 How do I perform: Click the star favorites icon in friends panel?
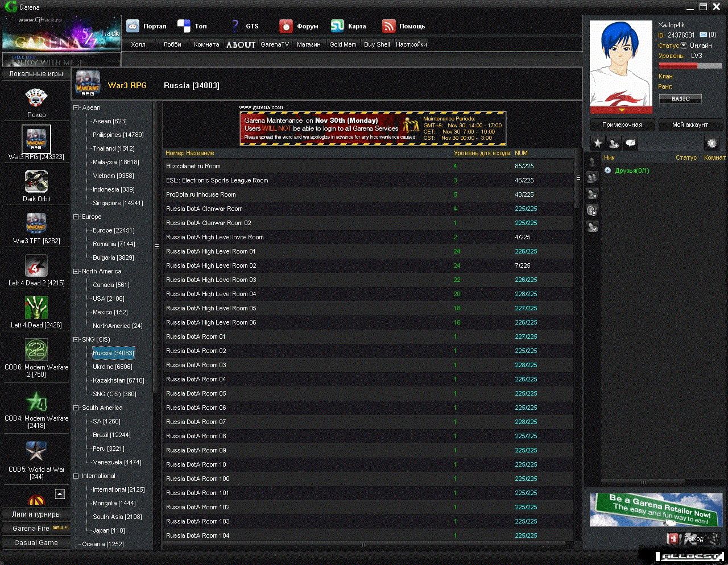[x=598, y=143]
